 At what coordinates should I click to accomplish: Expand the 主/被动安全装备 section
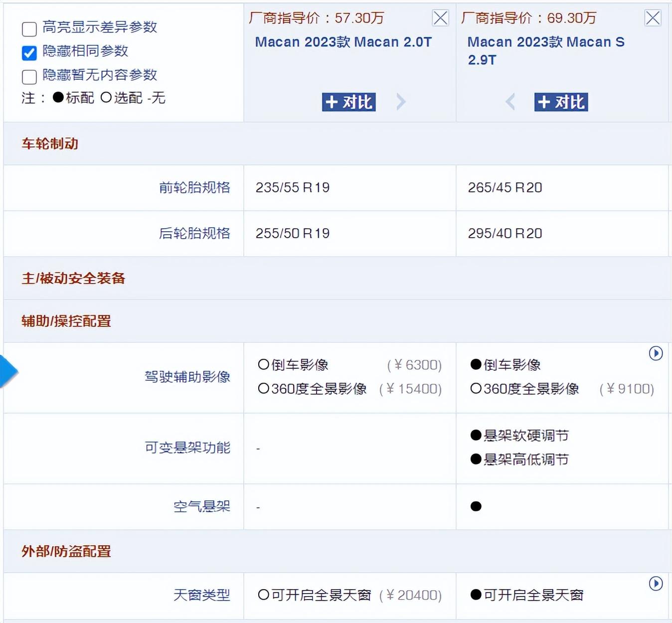337,278
